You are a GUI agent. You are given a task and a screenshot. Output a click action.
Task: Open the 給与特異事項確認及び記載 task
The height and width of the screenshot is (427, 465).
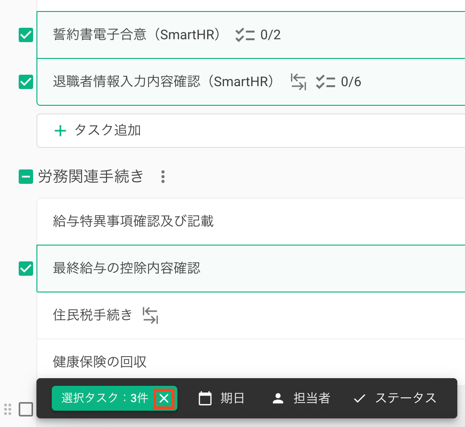pyautogui.click(x=251, y=222)
